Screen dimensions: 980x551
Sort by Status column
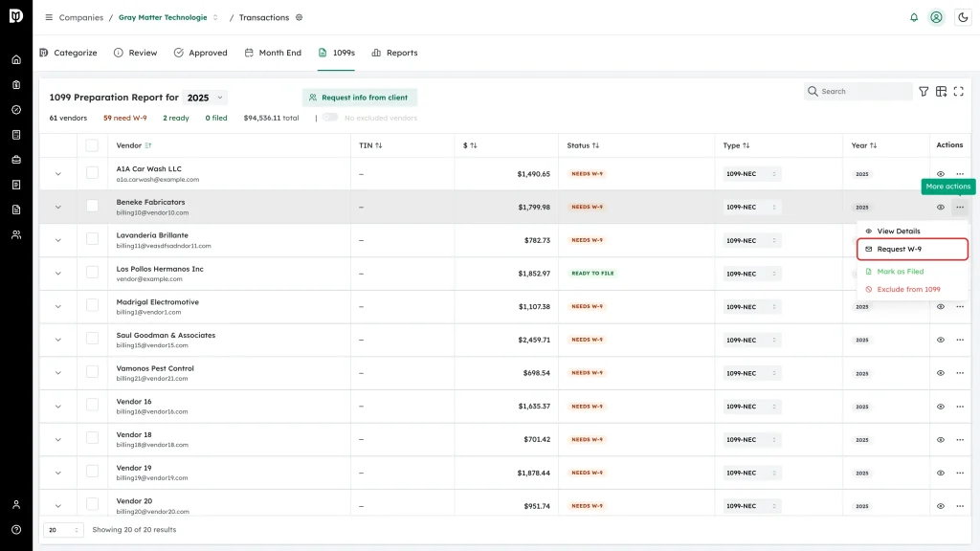click(x=583, y=145)
